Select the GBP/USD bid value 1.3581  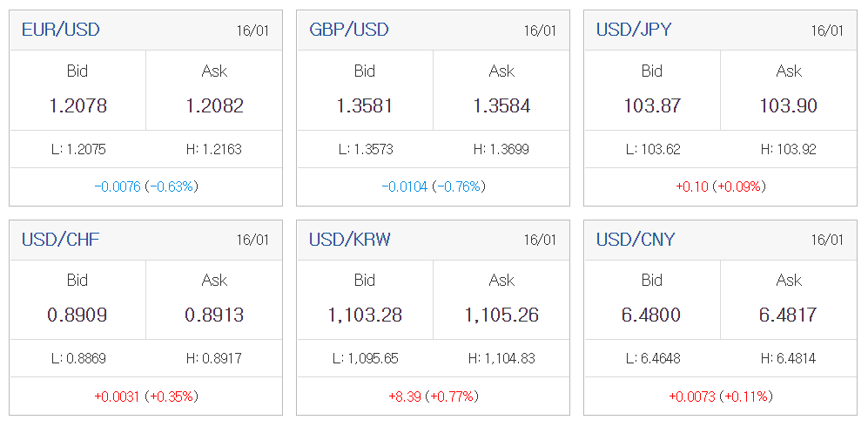pyautogui.click(x=365, y=105)
